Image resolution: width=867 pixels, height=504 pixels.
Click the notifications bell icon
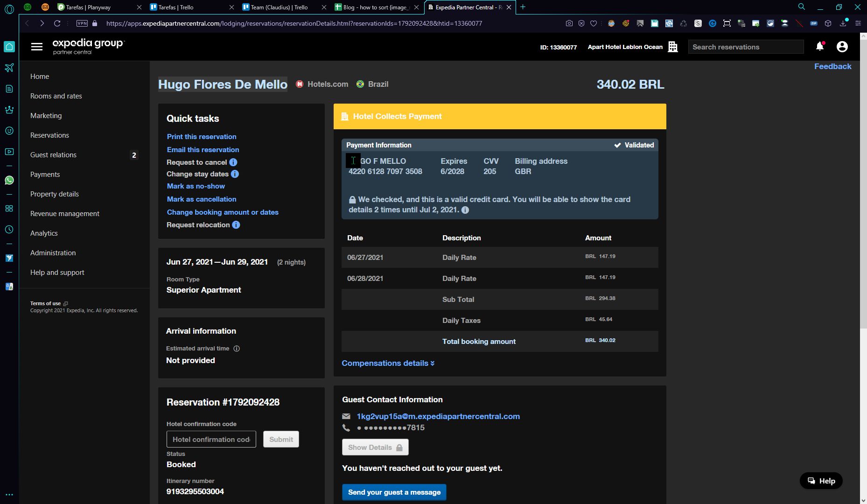[x=819, y=46]
